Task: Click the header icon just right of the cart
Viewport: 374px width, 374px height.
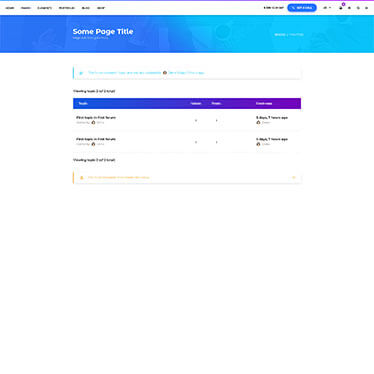Action: tap(349, 8)
